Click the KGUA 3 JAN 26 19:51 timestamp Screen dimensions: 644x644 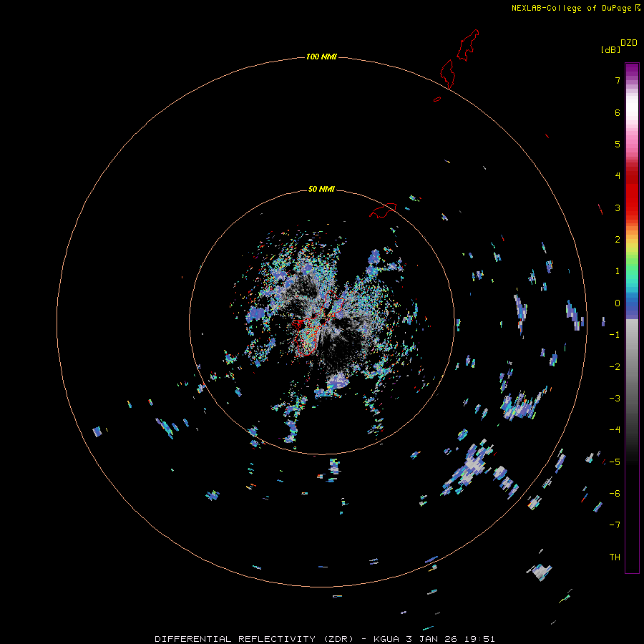pyautogui.click(x=434, y=639)
